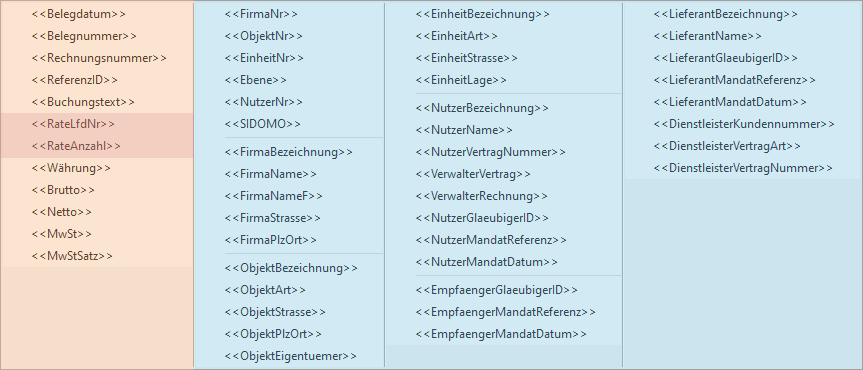Viewport: 863px width, 370px height.
Task: Click the <<DienstleisterVertragArt>> placeholder
Action: coord(728,146)
